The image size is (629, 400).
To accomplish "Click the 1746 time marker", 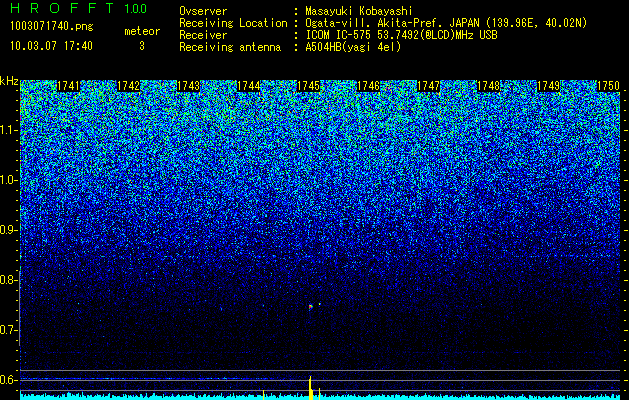I will click(x=368, y=86).
